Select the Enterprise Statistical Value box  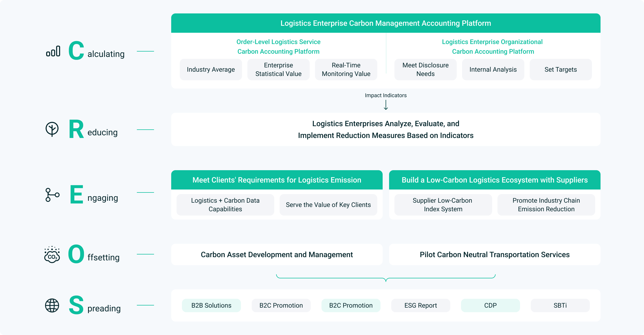[x=279, y=70]
